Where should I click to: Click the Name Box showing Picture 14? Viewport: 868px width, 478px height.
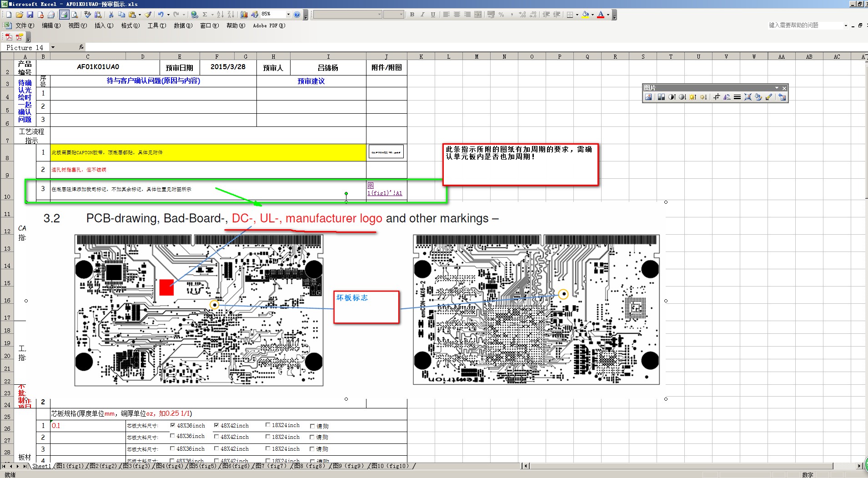(x=25, y=47)
